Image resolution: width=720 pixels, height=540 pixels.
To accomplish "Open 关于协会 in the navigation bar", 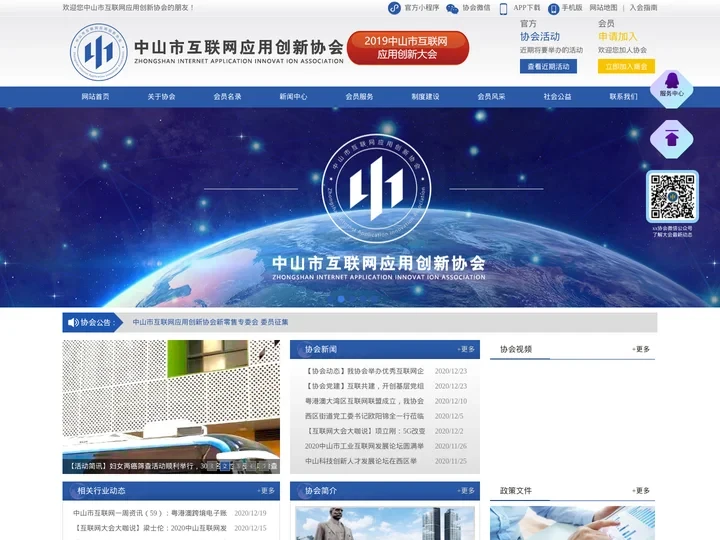I will (x=161, y=96).
